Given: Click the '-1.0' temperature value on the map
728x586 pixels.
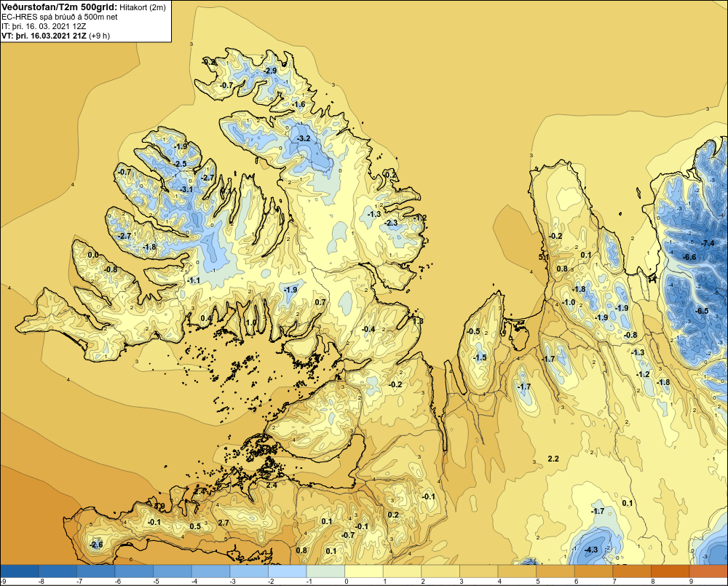Looking at the screenshot, I should [569, 302].
